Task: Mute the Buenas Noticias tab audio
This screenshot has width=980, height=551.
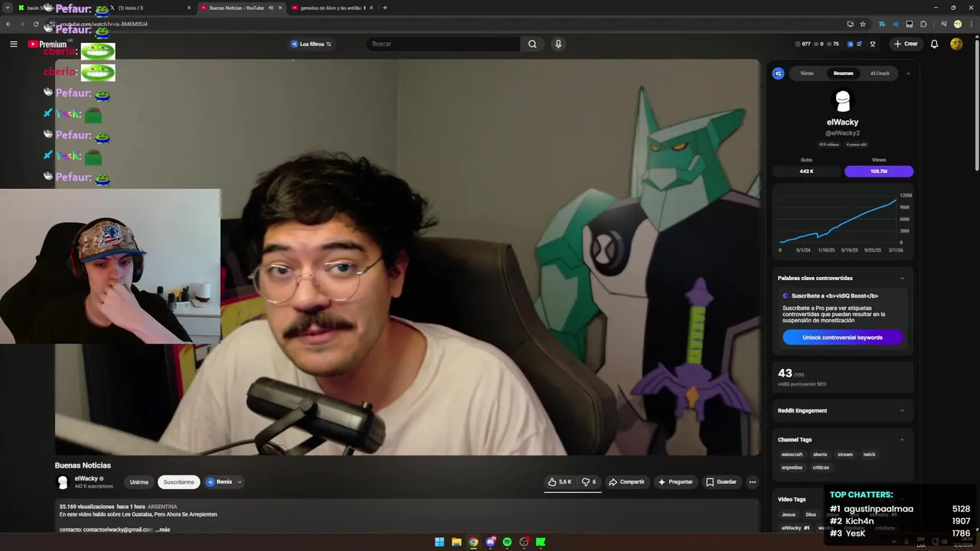Action: pyautogui.click(x=270, y=8)
